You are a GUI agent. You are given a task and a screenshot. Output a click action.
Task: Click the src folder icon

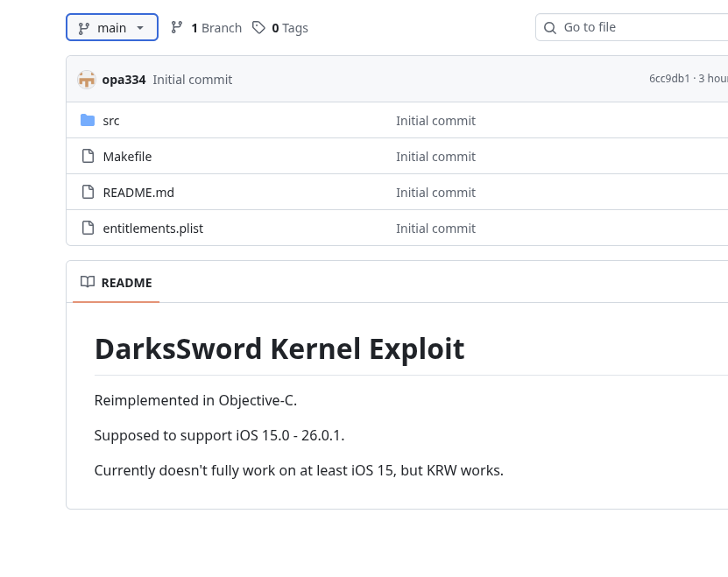(x=88, y=120)
